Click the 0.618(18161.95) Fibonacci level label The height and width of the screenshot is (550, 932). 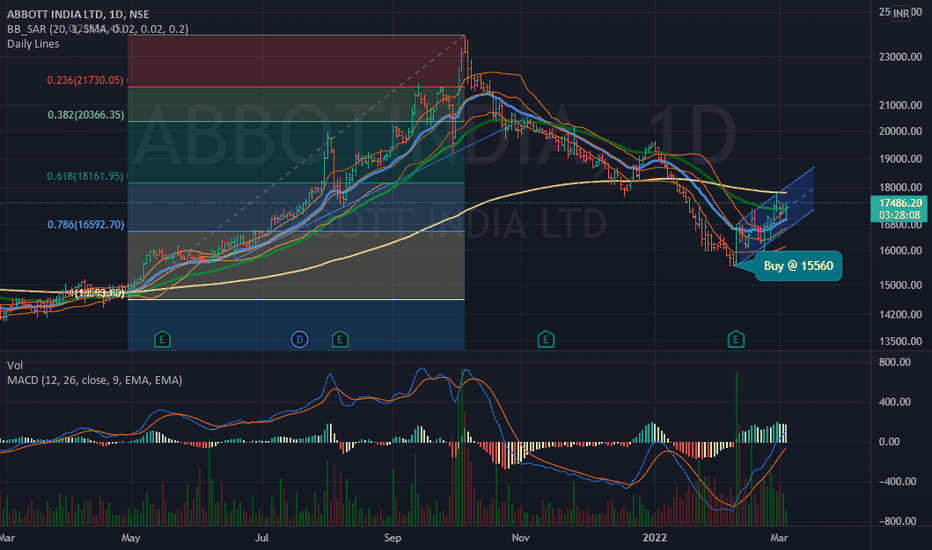[86, 176]
